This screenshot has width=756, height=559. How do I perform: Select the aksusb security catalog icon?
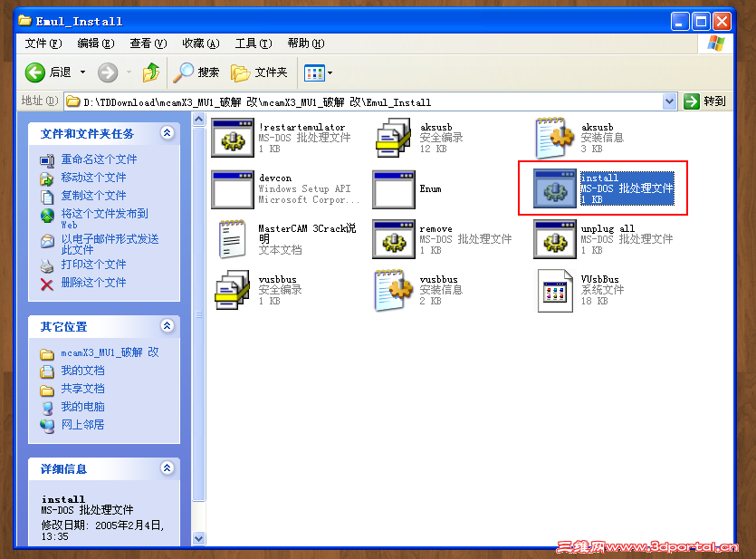[x=394, y=138]
